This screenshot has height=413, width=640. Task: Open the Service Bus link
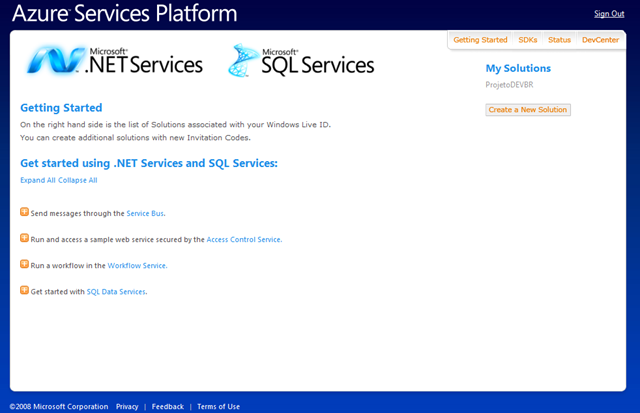point(146,213)
